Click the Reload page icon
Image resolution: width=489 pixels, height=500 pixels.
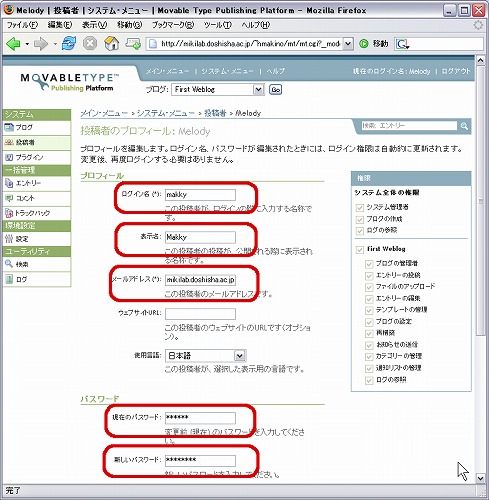coord(69,44)
